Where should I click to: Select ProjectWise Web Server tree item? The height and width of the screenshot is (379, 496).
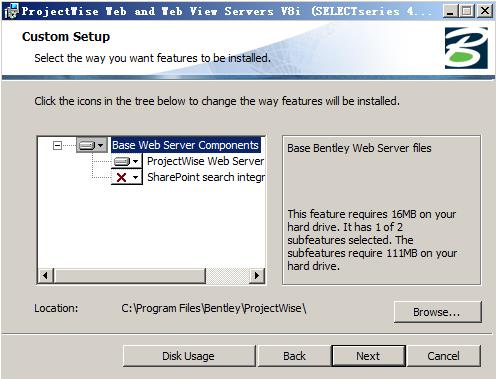(x=205, y=161)
